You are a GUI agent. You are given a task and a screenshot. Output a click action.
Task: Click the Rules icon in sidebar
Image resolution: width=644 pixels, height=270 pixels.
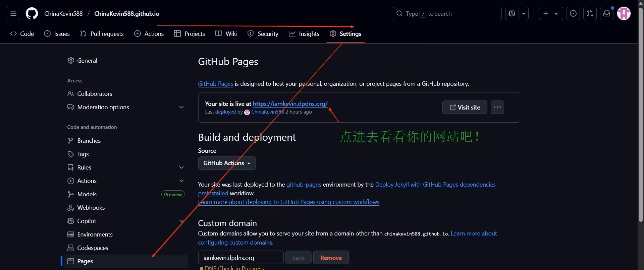71,167
